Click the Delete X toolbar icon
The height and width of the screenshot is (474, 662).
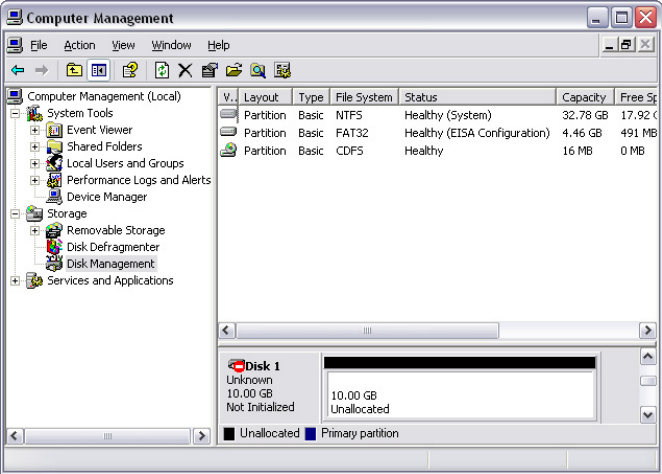[x=185, y=70]
